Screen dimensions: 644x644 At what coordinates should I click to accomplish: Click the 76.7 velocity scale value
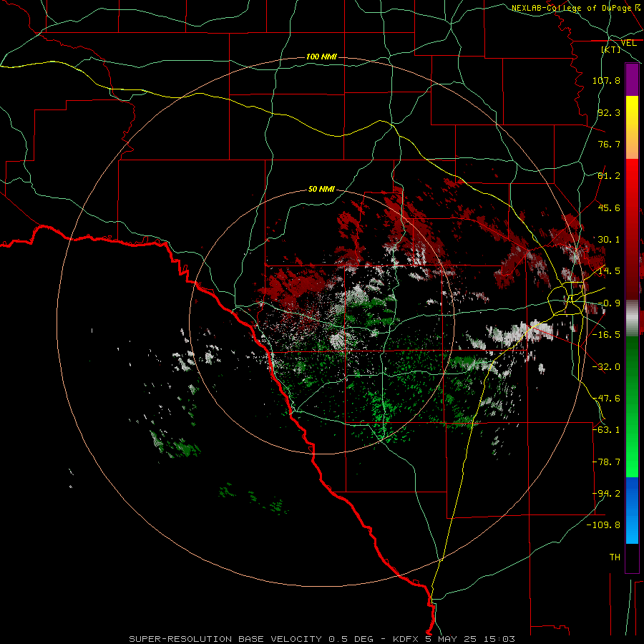point(609,144)
